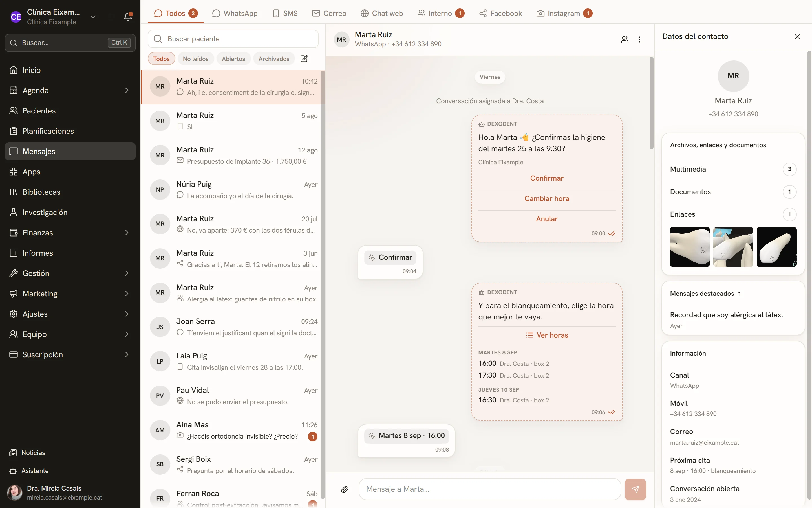Click the compose new message icon
Image resolution: width=812 pixels, height=508 pixels.
point(304,59)
